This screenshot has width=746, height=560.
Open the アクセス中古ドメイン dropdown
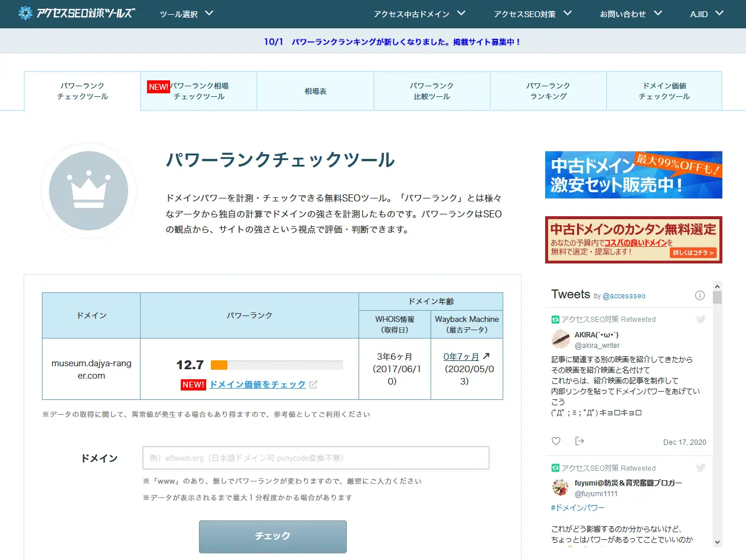419,14
